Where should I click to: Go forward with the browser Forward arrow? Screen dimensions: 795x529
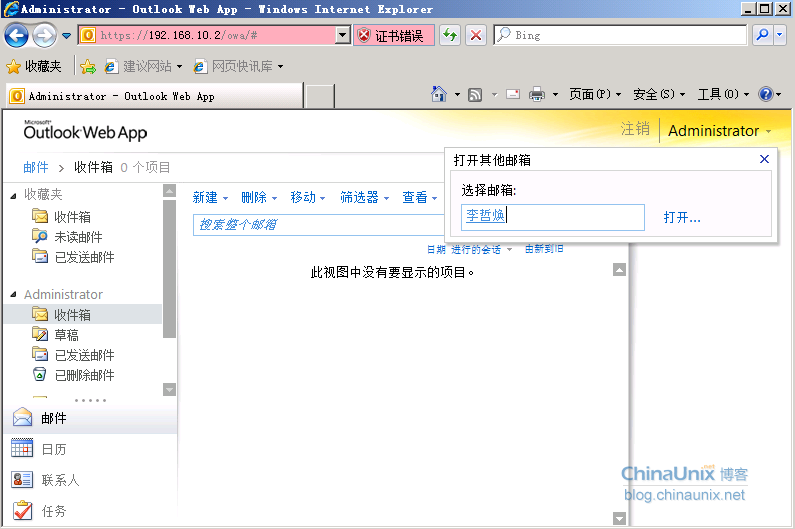click(44, 36)
